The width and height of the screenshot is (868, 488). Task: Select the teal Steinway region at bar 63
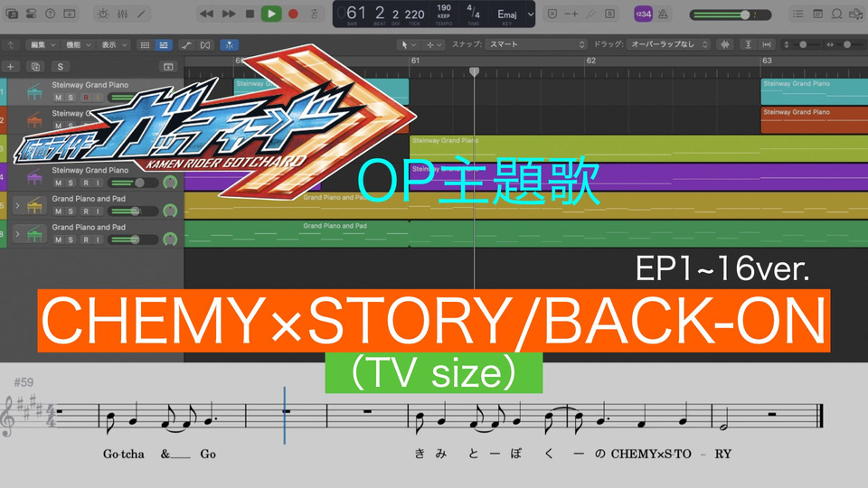click(x=815, y=91)
